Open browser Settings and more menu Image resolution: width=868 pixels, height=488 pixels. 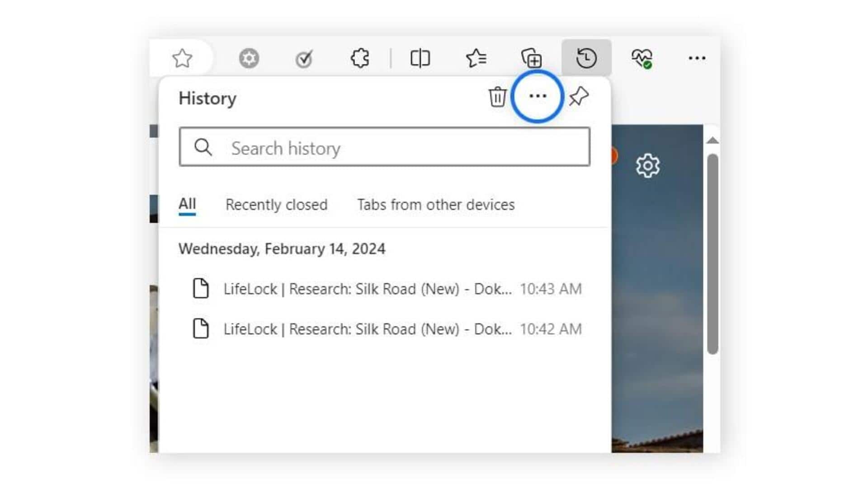tap(697, 58)
